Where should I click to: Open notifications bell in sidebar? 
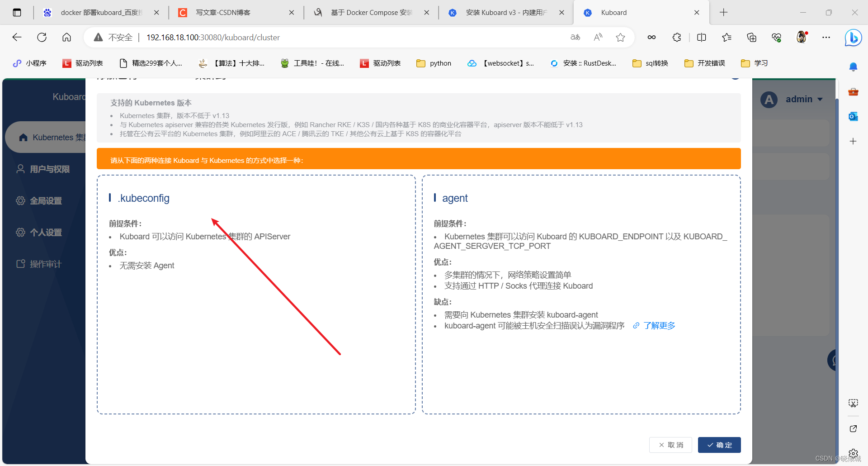coord(853,67)
